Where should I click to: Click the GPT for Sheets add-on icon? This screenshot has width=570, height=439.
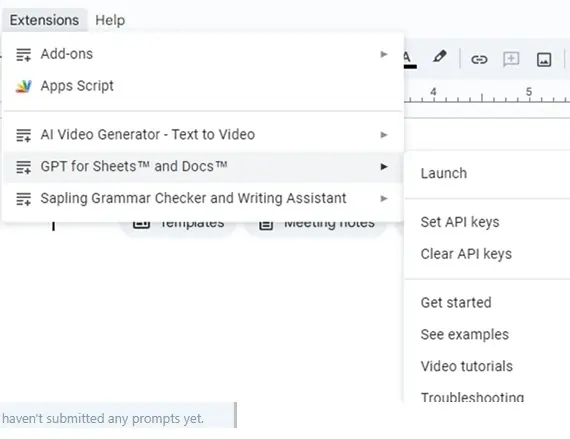click(x=24, y=167)
